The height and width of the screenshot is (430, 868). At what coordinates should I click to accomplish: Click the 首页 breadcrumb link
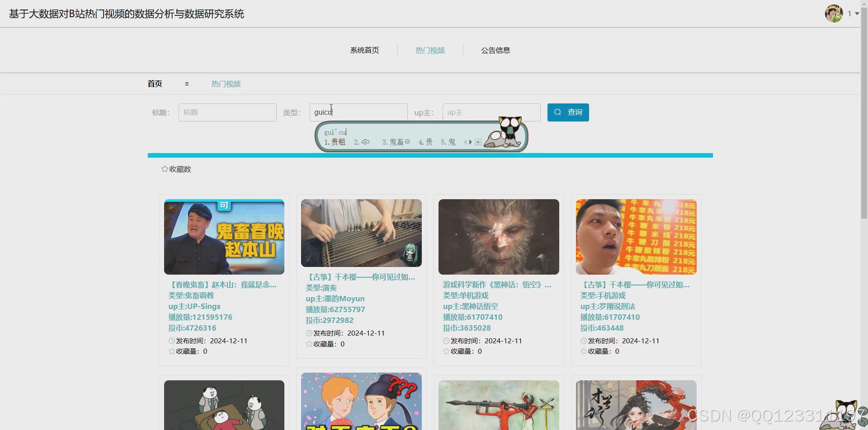click(x=155, y=84)
